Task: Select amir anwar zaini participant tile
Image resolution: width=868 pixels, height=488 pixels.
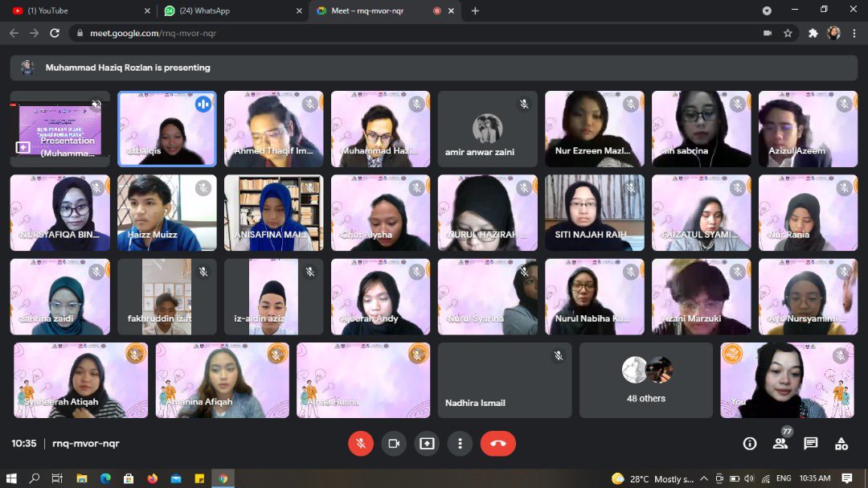Action: [x=487, y=129]
